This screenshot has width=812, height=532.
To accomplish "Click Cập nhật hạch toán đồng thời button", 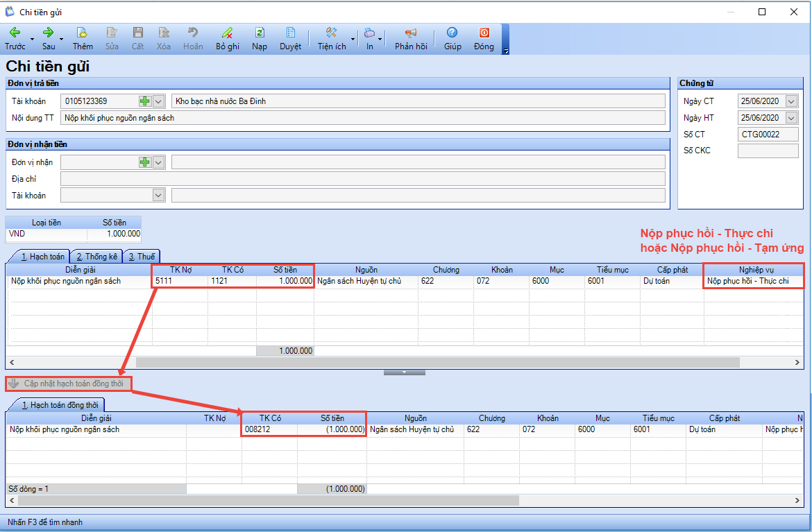I will pyautogui.click(x=68, y=384).
